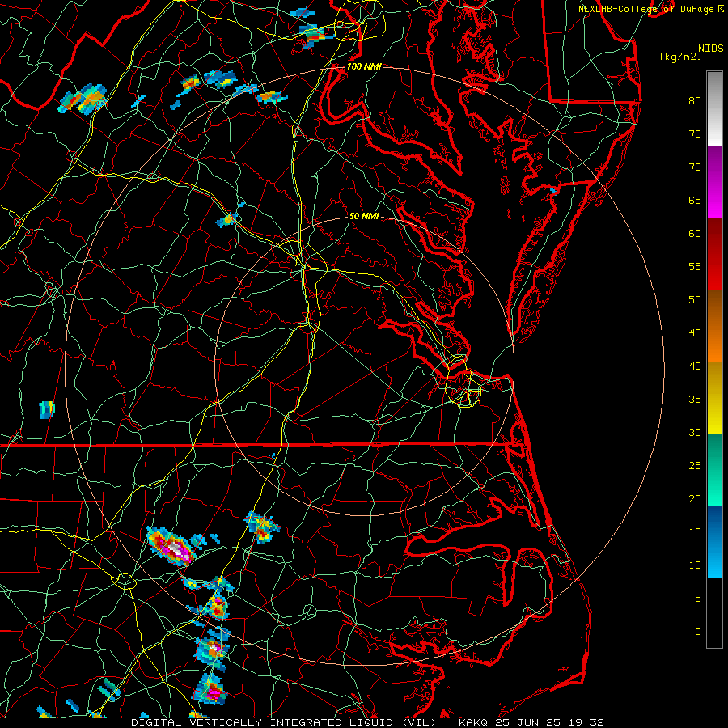Click the scale value 50

point(695,299)
